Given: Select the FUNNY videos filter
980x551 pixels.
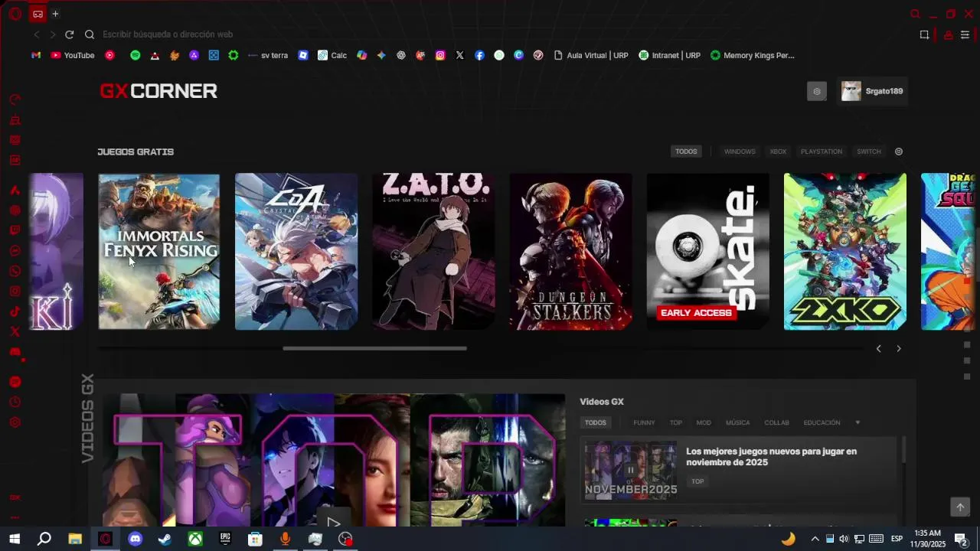Looking at the screenshot, I should pyautogui.click(x=644, y=422).
